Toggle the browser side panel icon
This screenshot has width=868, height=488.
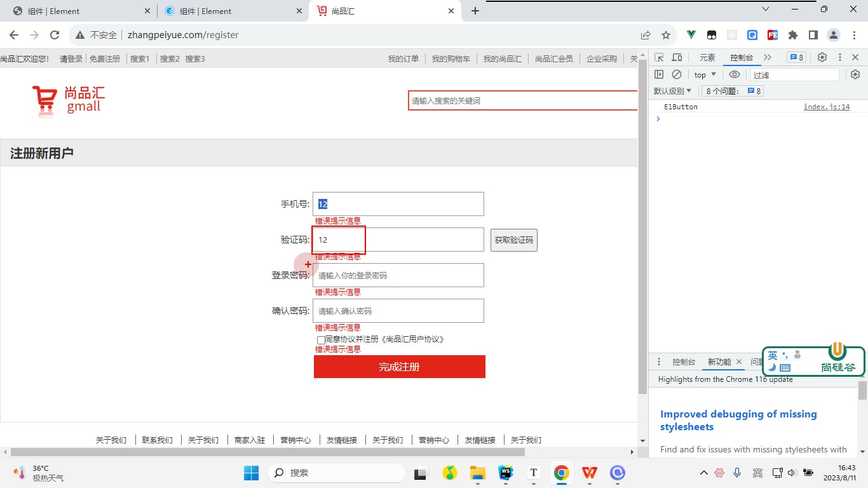pos(813,35)
